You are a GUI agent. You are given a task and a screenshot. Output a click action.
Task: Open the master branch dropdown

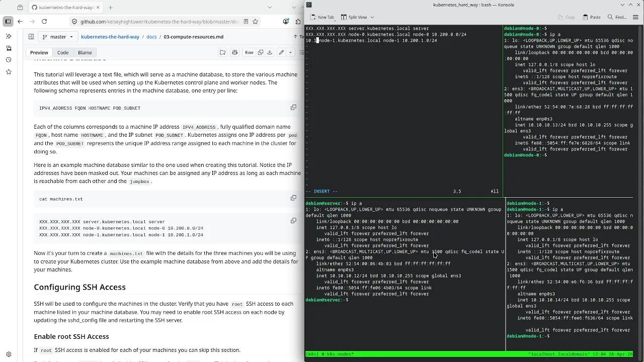click(58, 37)
